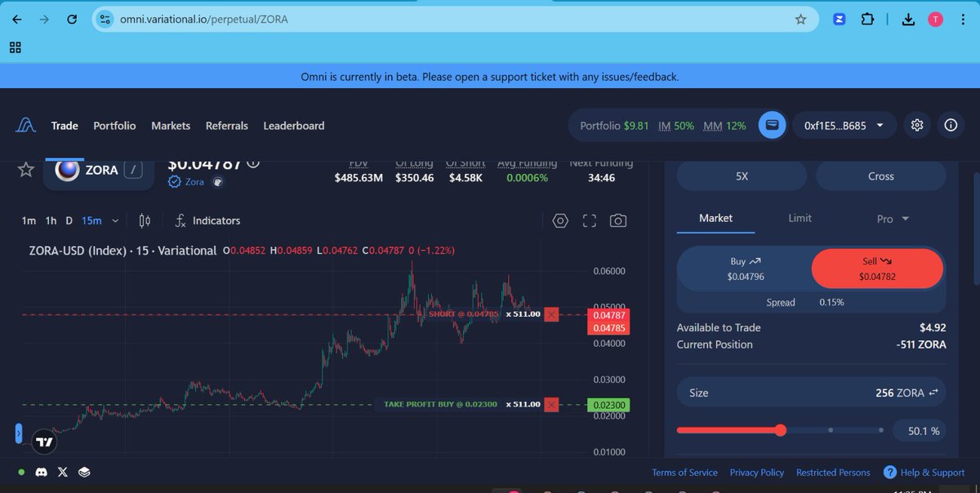Viewport: 980px width, 493px height.
Task: Open the browser tab groups grid icon
Action: coord(16,47)
